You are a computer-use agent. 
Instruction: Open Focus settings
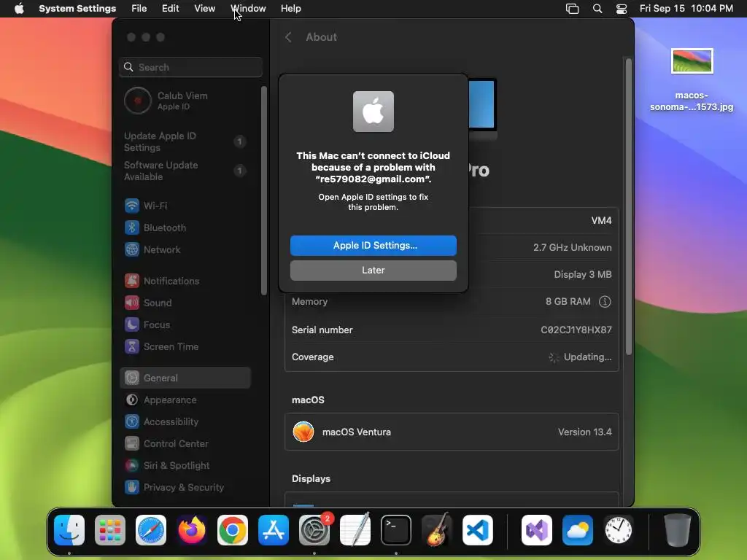click(x=186, y=324)
